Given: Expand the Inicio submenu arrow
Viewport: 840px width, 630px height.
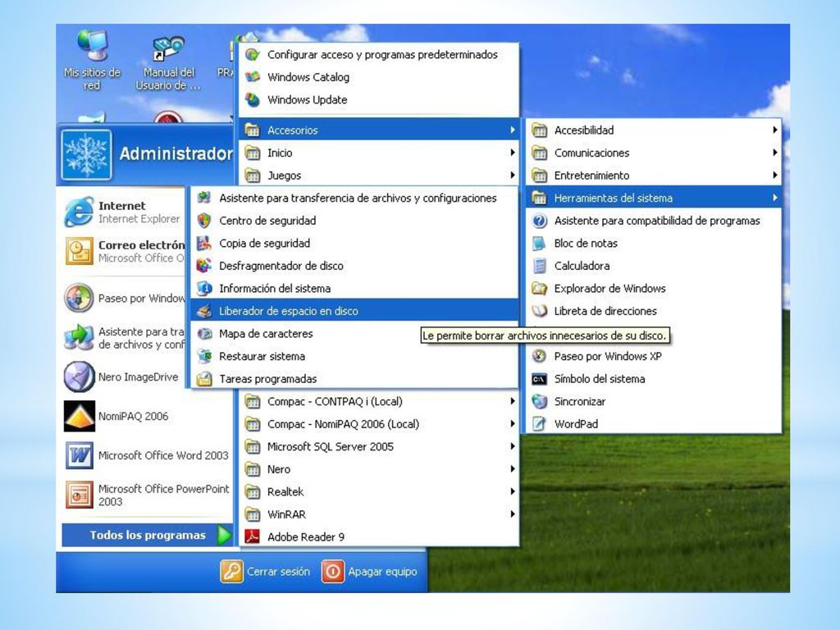Looking at the screenshot, I should [x=512, y=153].
